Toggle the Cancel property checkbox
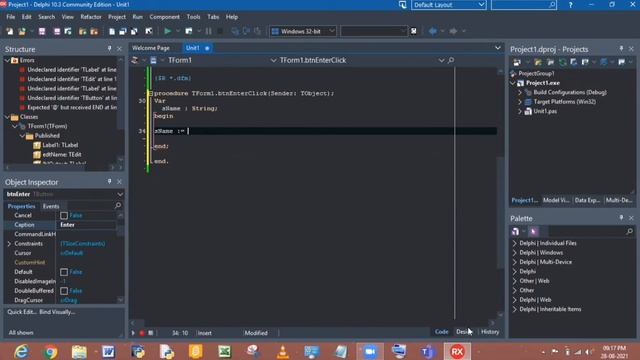The height and width of the screenshot is (360, 640). click(x=64, y=216)
